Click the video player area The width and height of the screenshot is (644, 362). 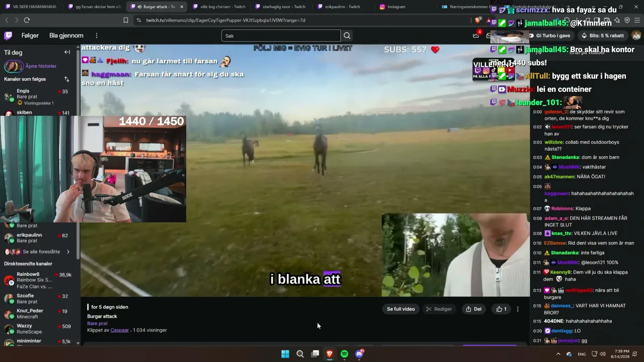pyautogui.click(x=305, y=170)
